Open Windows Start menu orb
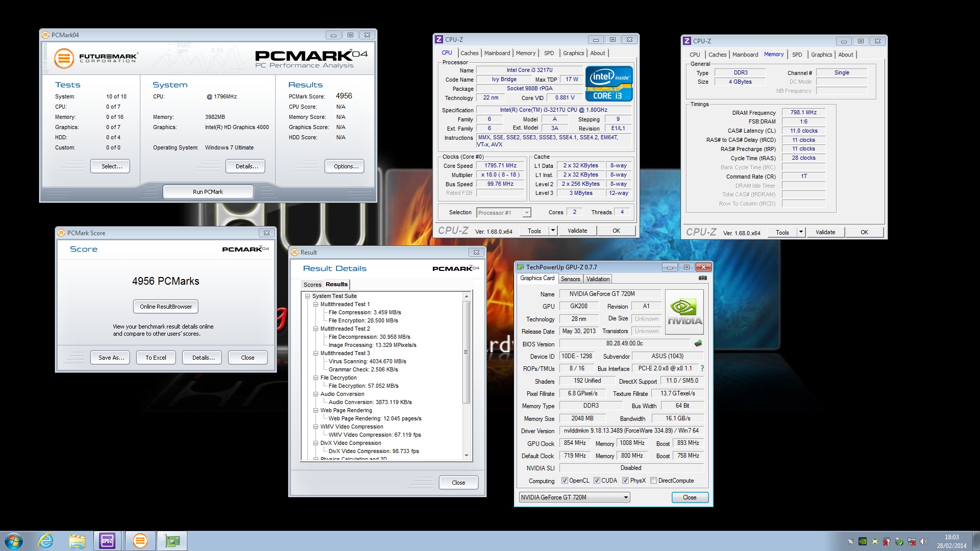The width and height of the screenshot is (980, 551). tap(14, 541)
